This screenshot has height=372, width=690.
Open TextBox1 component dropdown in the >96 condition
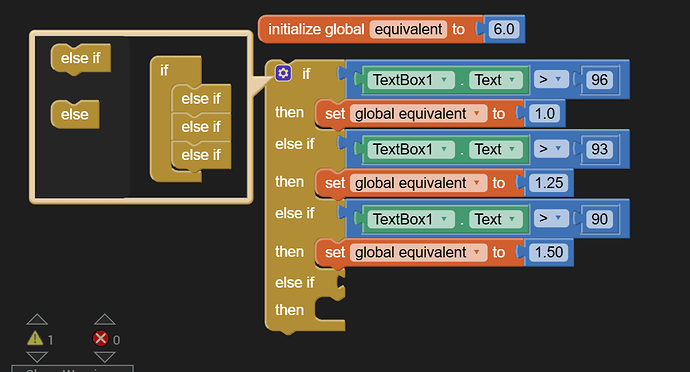(411, 80)
